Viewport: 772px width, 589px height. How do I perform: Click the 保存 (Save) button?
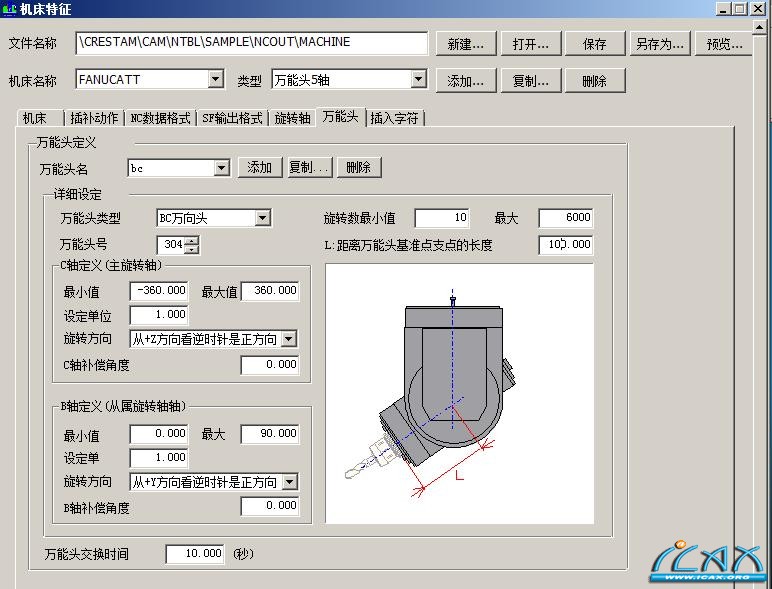594,44
